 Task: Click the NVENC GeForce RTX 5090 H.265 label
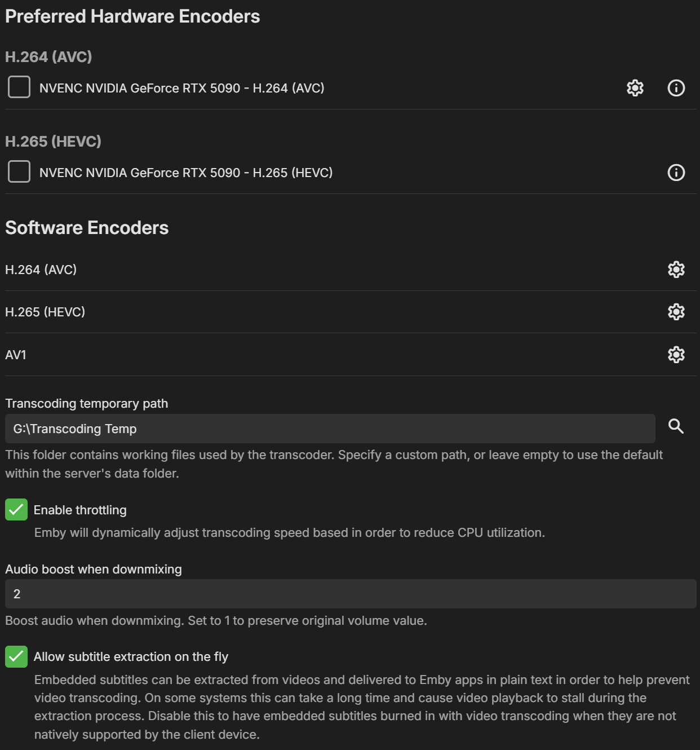click(x=186, y=173)
